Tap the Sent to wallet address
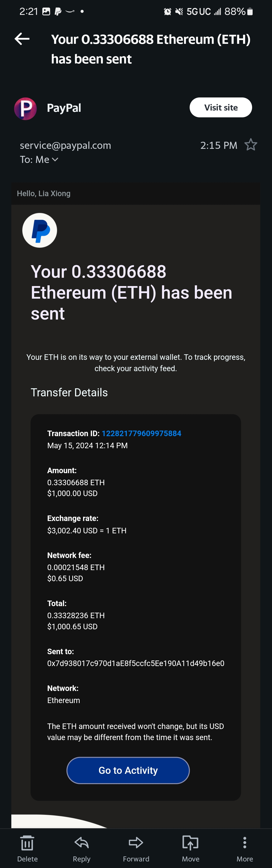The height and width of the screenshot is (868, 272). pos(135,663)
